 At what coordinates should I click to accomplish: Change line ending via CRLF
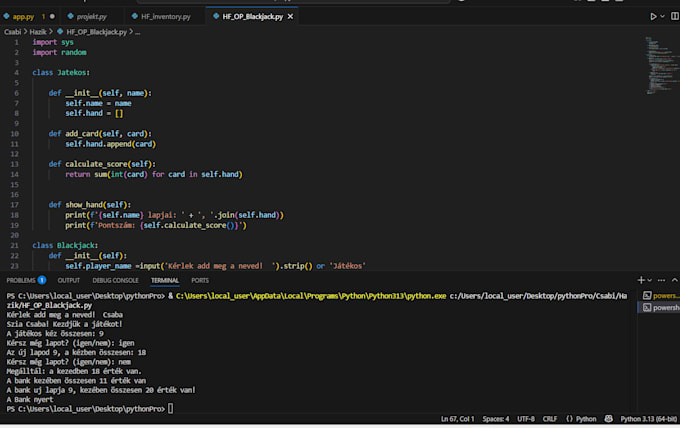(x=550, y=419)
